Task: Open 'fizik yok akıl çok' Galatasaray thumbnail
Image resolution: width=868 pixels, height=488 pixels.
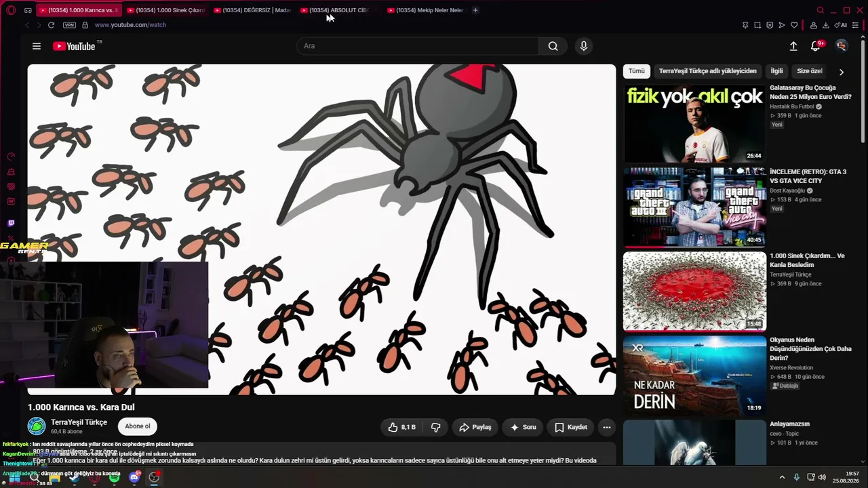Action: pos(694,123)
